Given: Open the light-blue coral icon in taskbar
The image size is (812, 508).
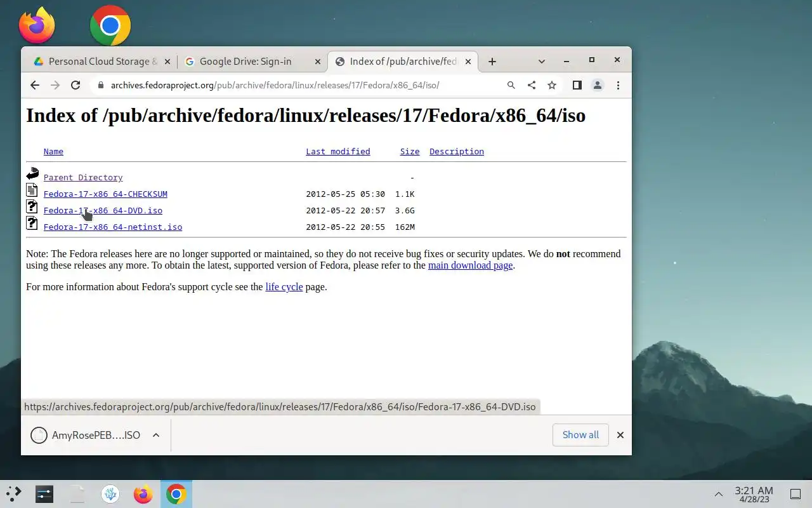Looking at the screenshot, I should [110, 493].
